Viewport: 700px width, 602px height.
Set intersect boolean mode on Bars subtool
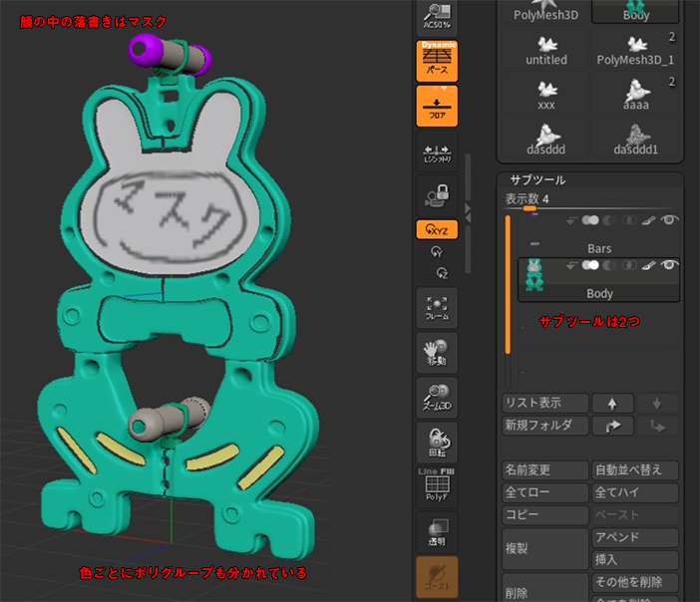click(629, 220)
